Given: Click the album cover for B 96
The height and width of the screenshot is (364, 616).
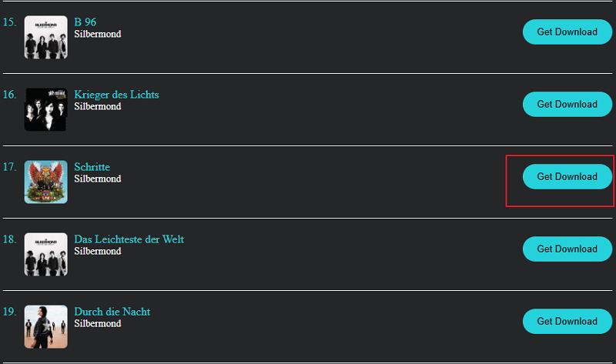Looking at the screenshot, I should pyautogui.click(x=46, y=37).
